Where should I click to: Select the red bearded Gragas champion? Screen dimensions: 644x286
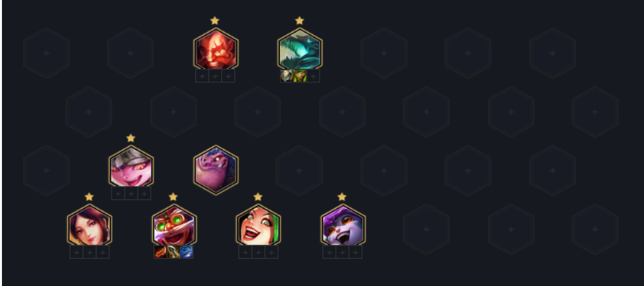215,50
